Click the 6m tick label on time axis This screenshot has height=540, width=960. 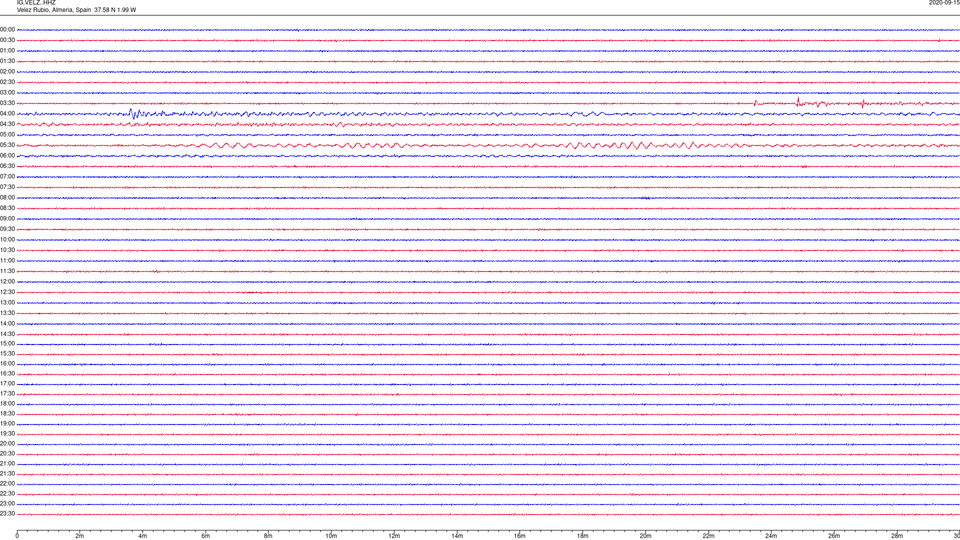(x=206, y=536)
